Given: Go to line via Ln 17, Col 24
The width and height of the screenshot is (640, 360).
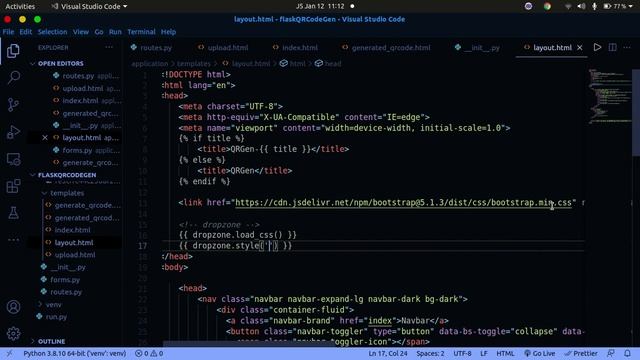Looking at the screenshot, I should click(388, 353).
